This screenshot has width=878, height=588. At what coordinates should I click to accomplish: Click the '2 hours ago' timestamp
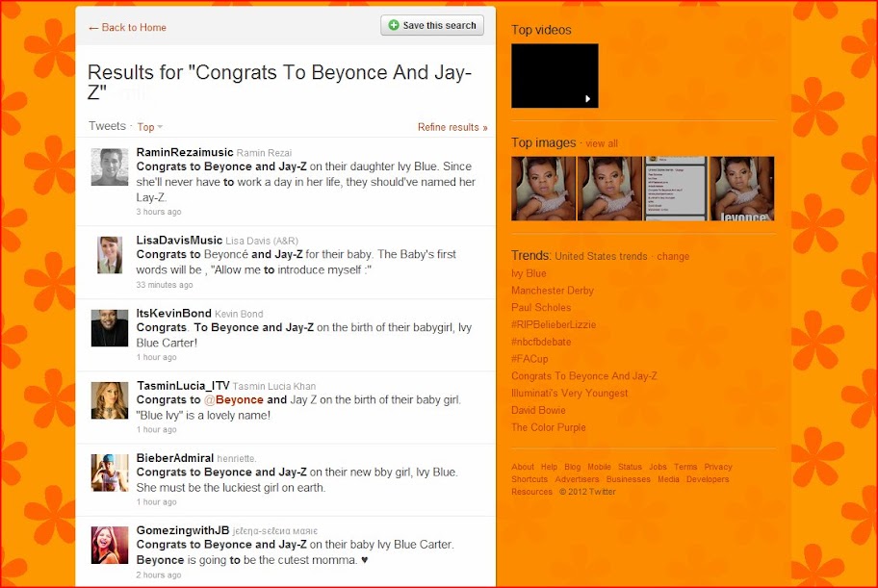tap(159, 575)
